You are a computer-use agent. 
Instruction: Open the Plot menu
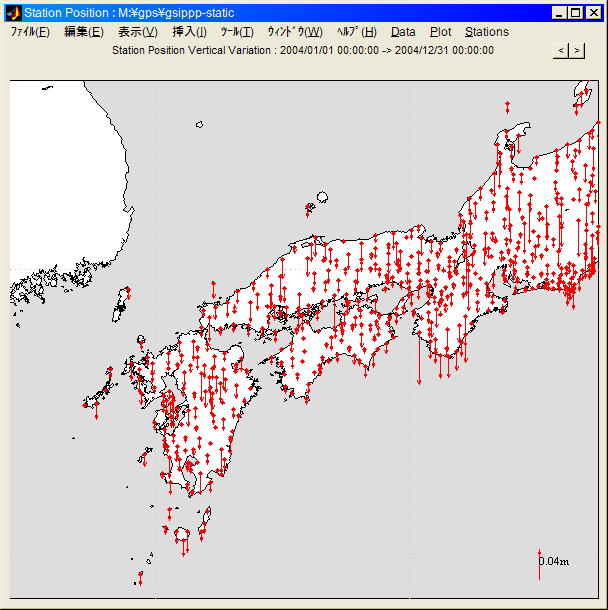(x=440, y=32)
